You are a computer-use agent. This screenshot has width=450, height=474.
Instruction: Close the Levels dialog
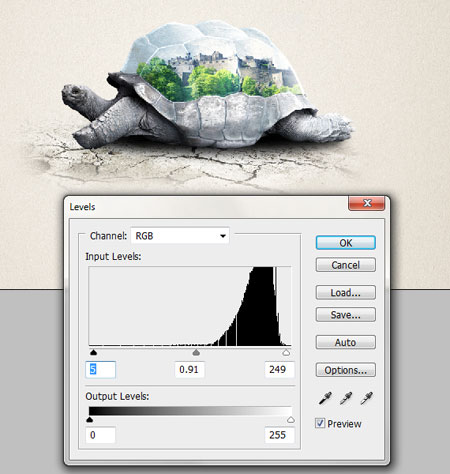(367, 203)
